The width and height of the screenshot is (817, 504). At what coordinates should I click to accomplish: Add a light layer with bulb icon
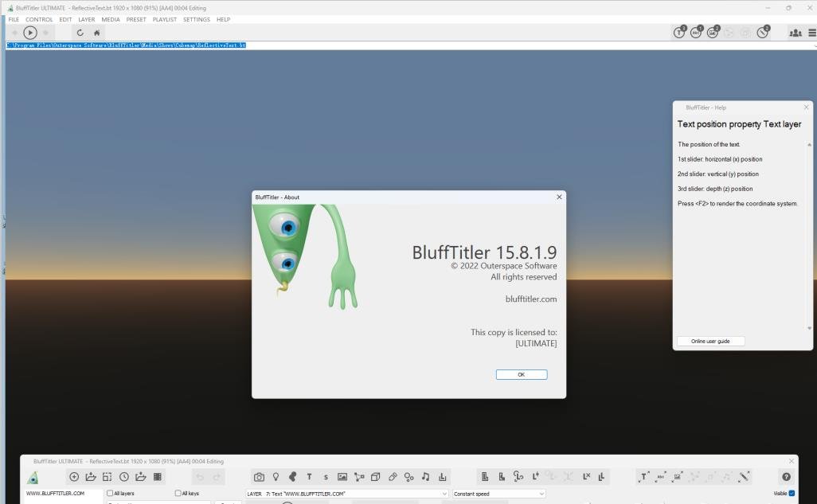click(276, 477)
